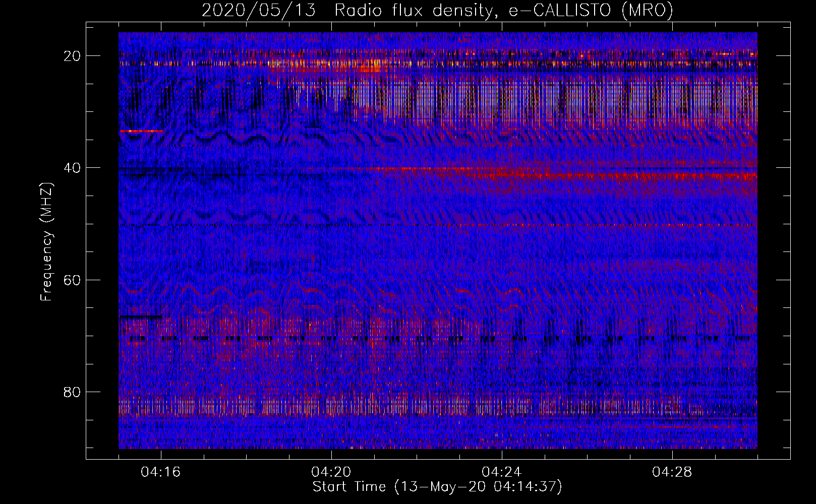Click the 04:24 time tick label
Screen dimensions: 816x504
[x=502, y=472]
